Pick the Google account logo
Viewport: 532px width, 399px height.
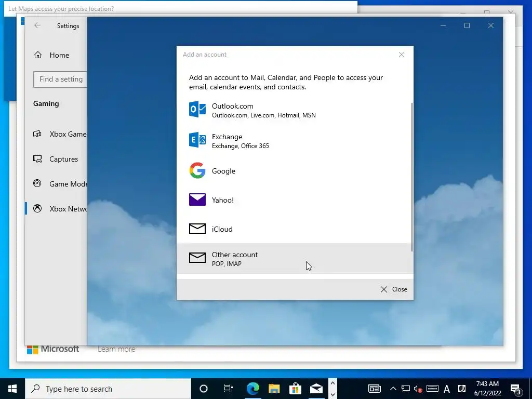[x=197, y=170]
